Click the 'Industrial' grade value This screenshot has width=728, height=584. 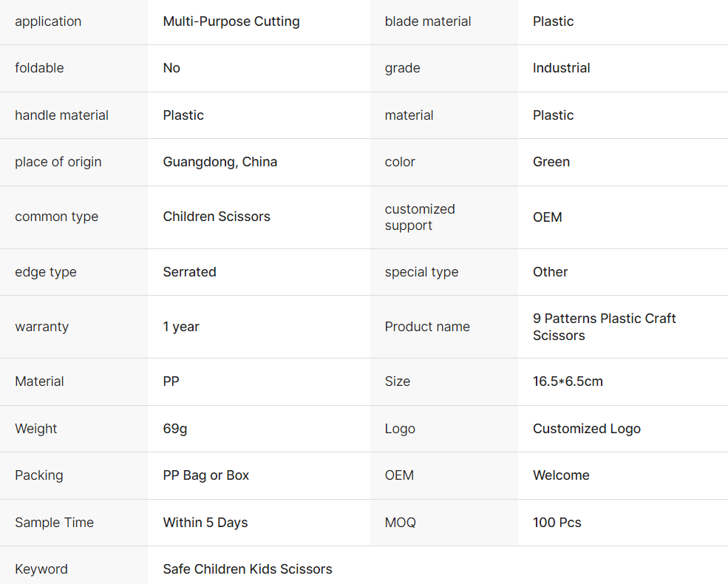coord(562,68)
